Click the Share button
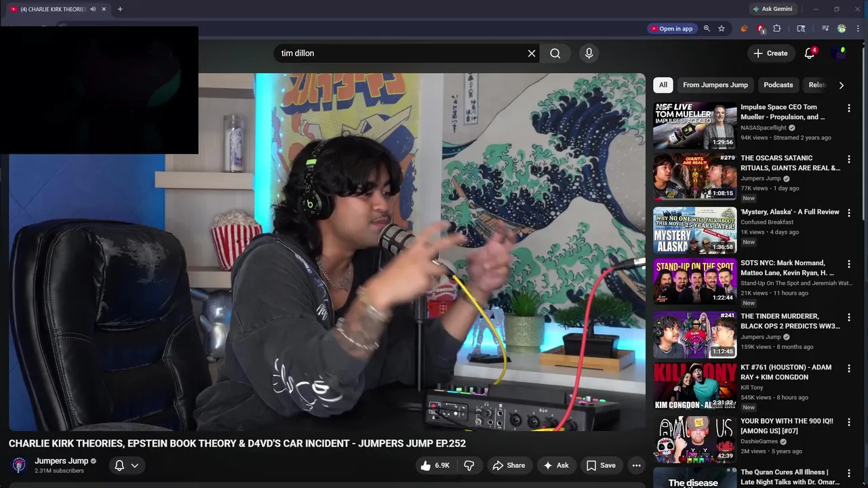 (509, 466)
